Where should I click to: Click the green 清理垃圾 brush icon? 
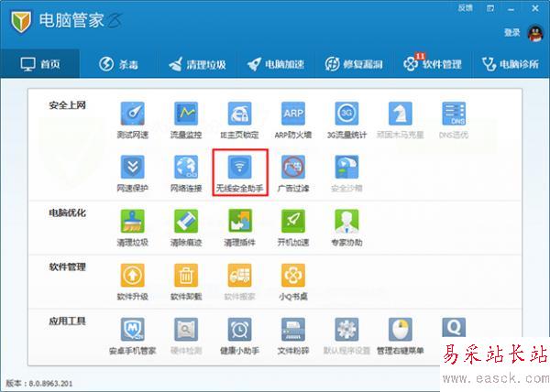coord(133,221)
